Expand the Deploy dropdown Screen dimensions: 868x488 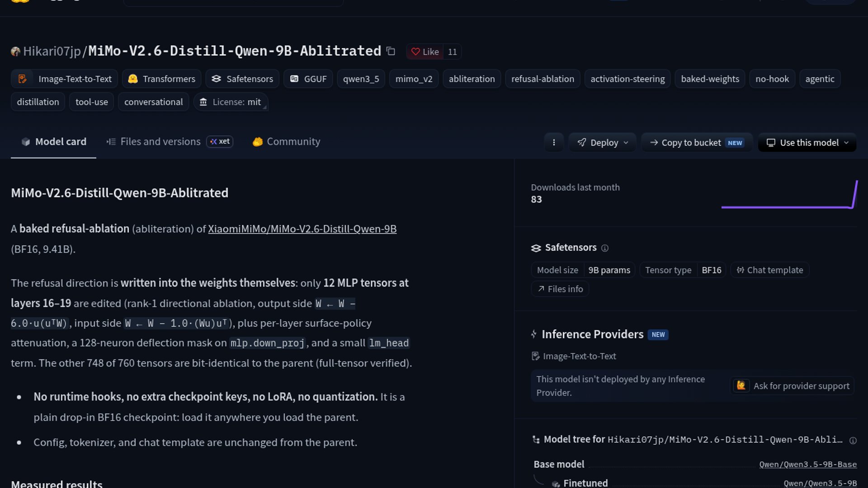point(602,143)
